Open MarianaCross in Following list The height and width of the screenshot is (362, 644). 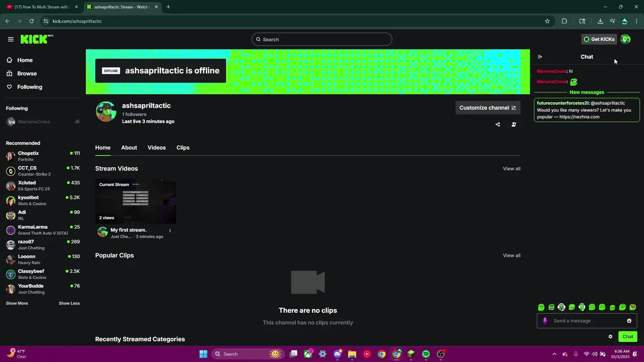[x=43, y=122]
